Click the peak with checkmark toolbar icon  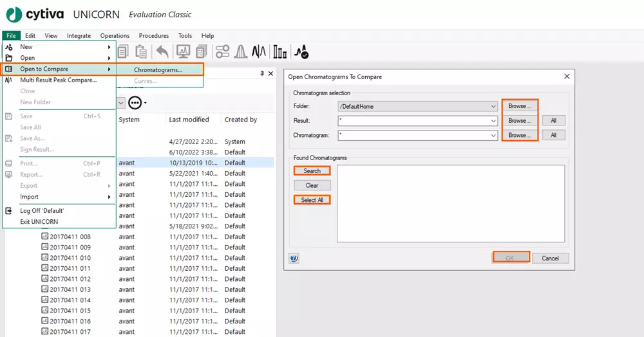[x=300, y=51]
